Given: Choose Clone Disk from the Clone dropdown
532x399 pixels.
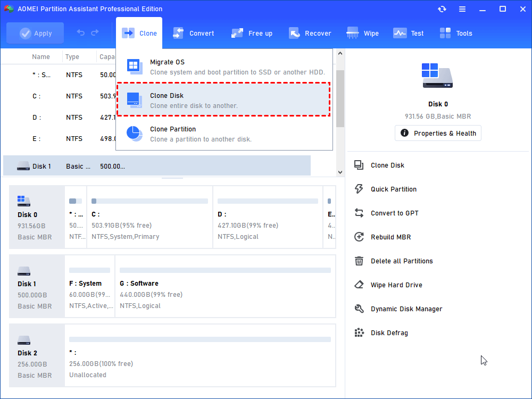Looking at the screenshot, I should 224,99.
